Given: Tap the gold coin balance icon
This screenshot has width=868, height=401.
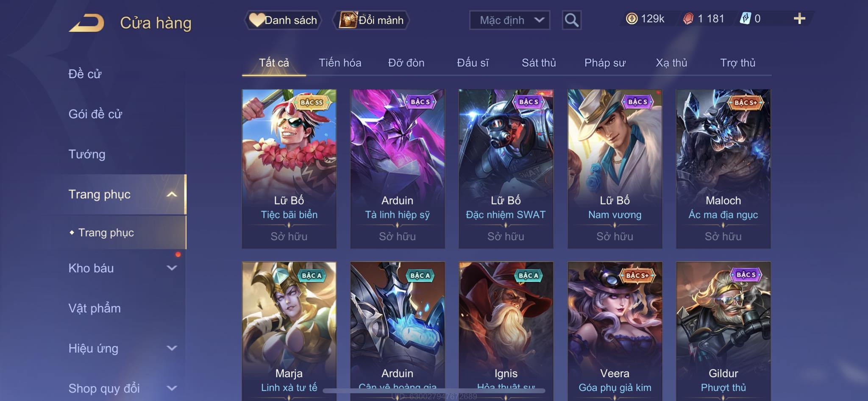Looking at the screenshot, I should pyautogui.click(x=632, y=19).
